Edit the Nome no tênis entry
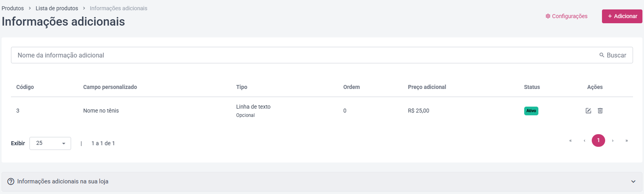Viewport: 644px width, 194px height. [588, 111]
